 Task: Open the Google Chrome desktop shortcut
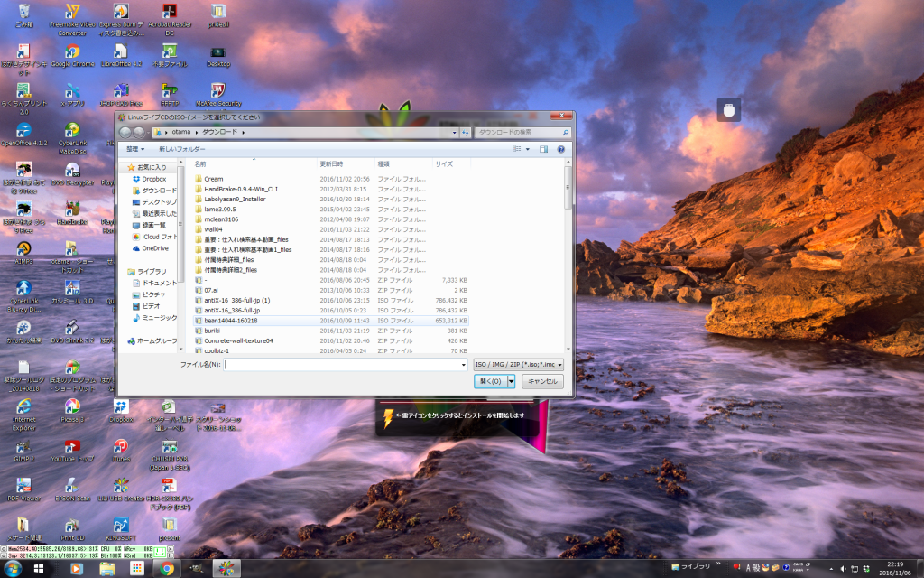[x=72, y=56]
